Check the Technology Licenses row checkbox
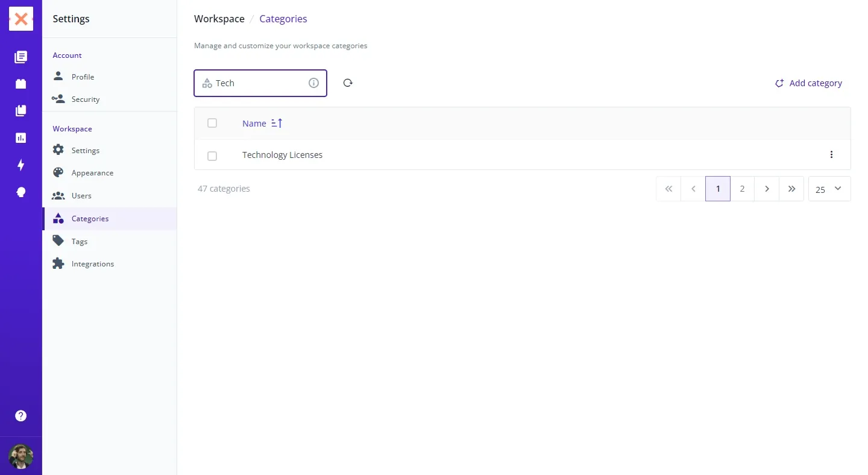868x475 pixels. [212, 156]
